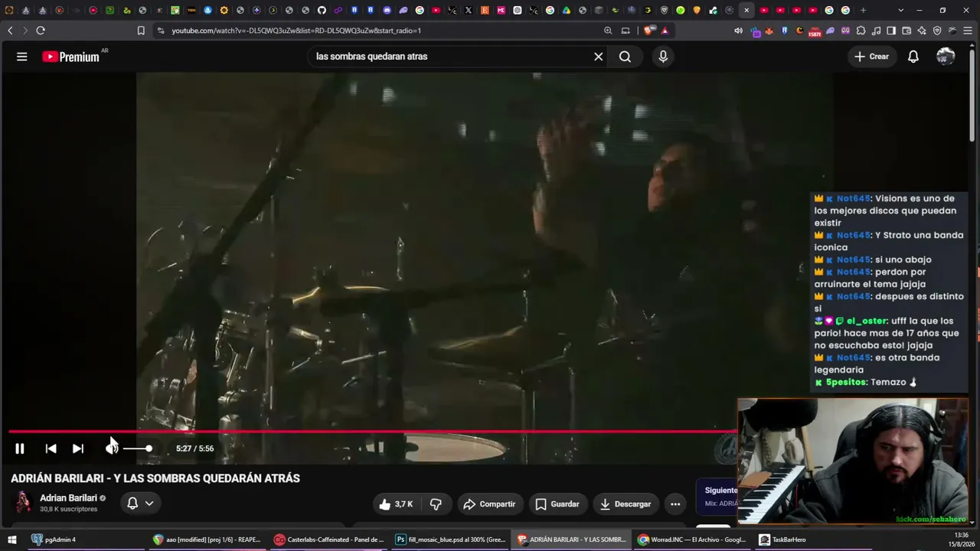Seek along the red video progress bar

373,432
